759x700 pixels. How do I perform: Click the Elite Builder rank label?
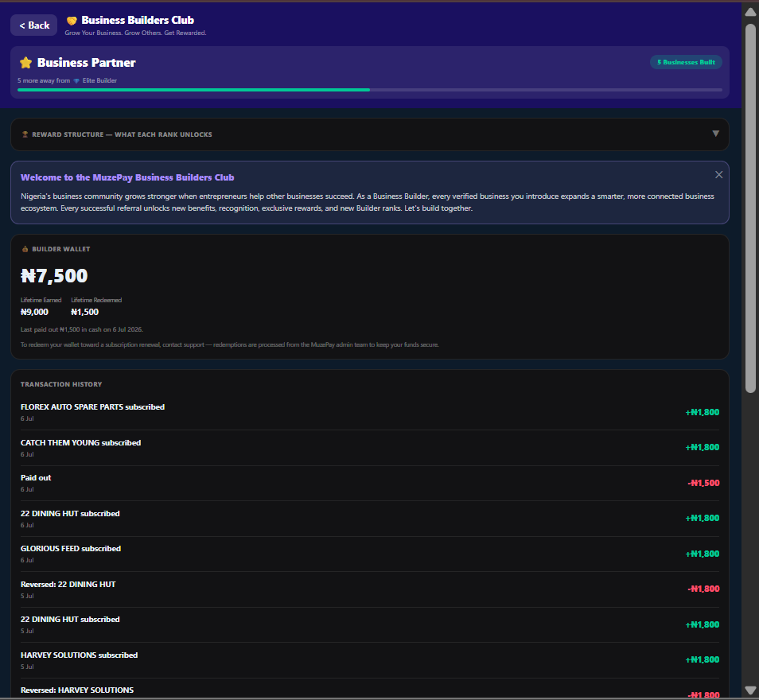point(99,81)
